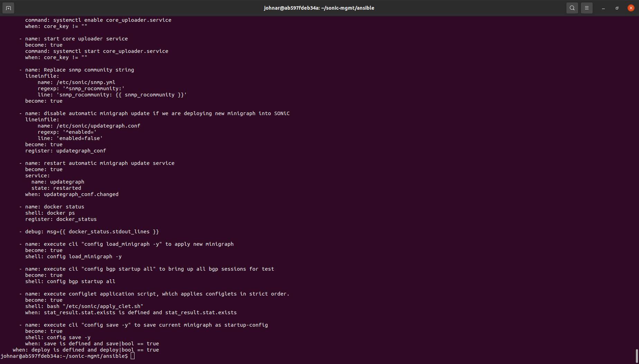Click 'when: deploy is defined and deploy|bool == true'
The image size is (639, 364).
(86, 350)
